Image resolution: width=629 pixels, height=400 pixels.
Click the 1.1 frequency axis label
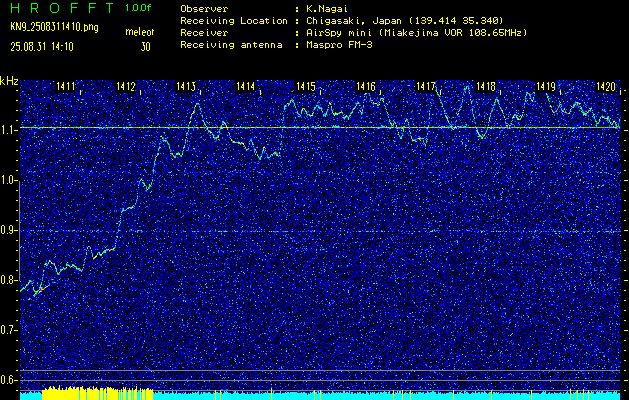pos(7,130)
